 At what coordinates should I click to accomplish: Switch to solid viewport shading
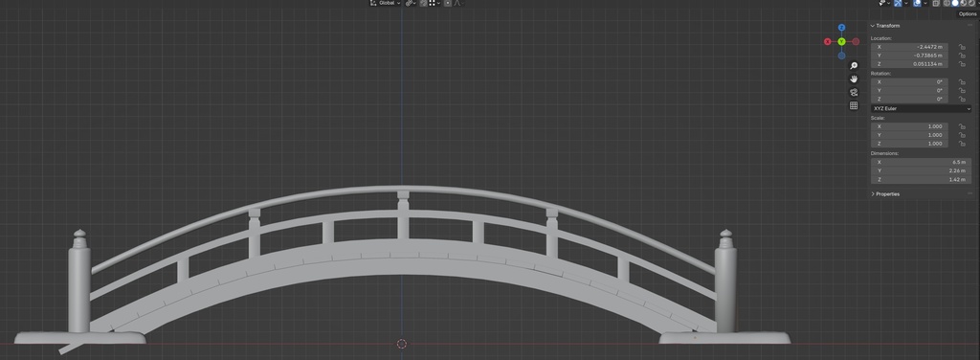click(955, 3)
